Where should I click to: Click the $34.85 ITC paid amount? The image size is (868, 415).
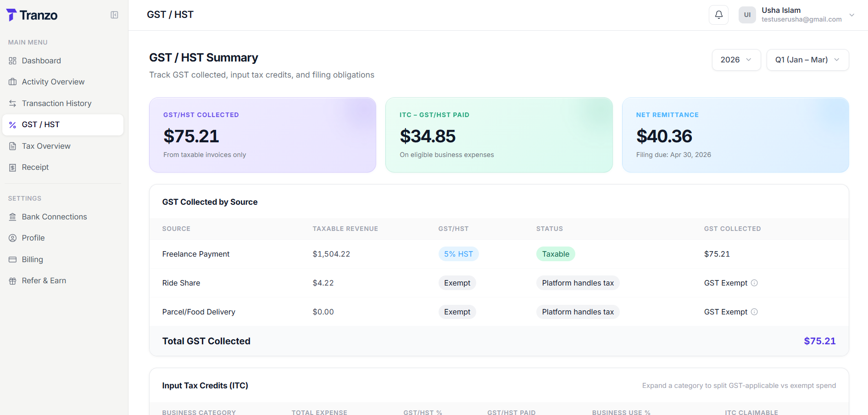(428, 136)
